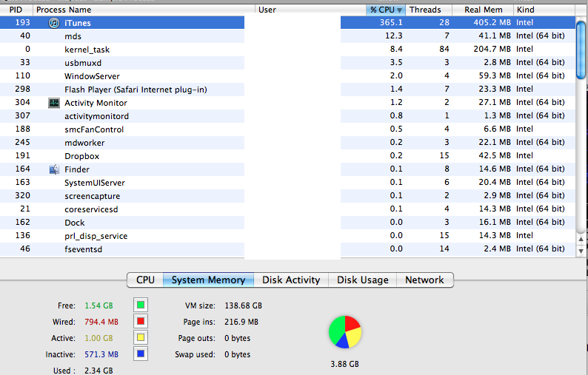Select the SystemUIServer process row
This screenshot has height=375, width=588.
(287, 183)
